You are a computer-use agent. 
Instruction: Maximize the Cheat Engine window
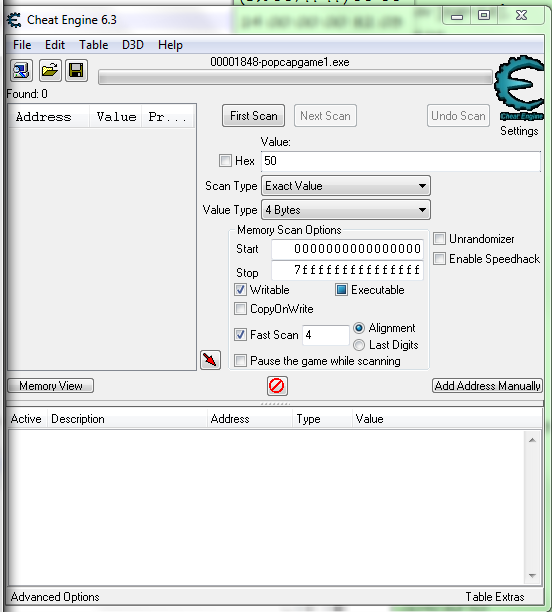484,16
